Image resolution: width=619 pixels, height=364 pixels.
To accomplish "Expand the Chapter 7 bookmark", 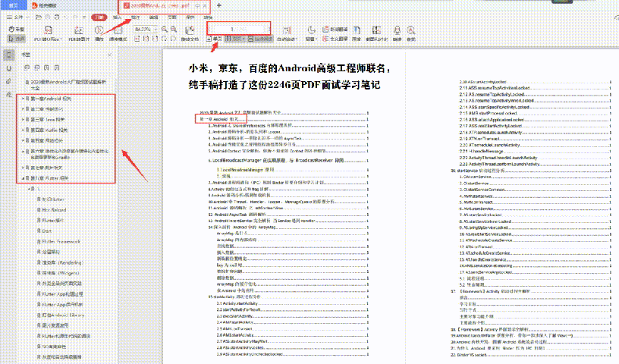I will [23, 168].
